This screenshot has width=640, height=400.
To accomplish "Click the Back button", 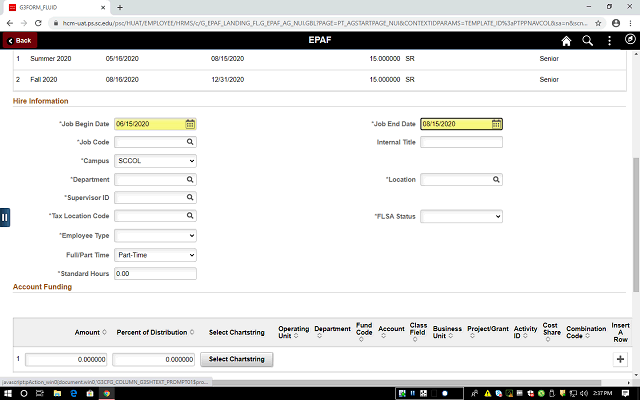I will tap(20, 40).
